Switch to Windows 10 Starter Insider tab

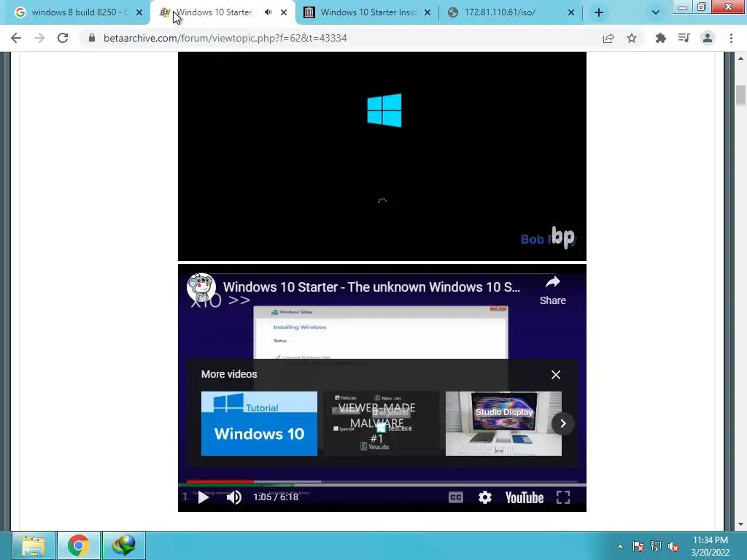(x=367, y=12)
